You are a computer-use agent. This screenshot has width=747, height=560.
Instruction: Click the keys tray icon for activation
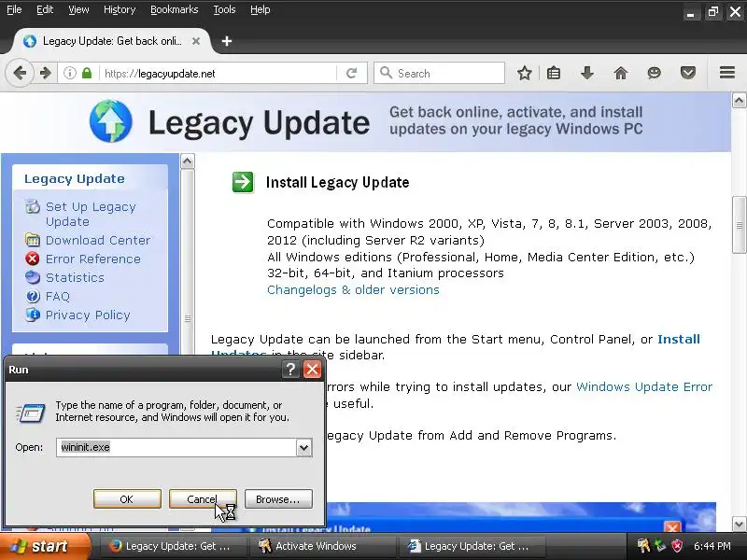pos(643,546)
